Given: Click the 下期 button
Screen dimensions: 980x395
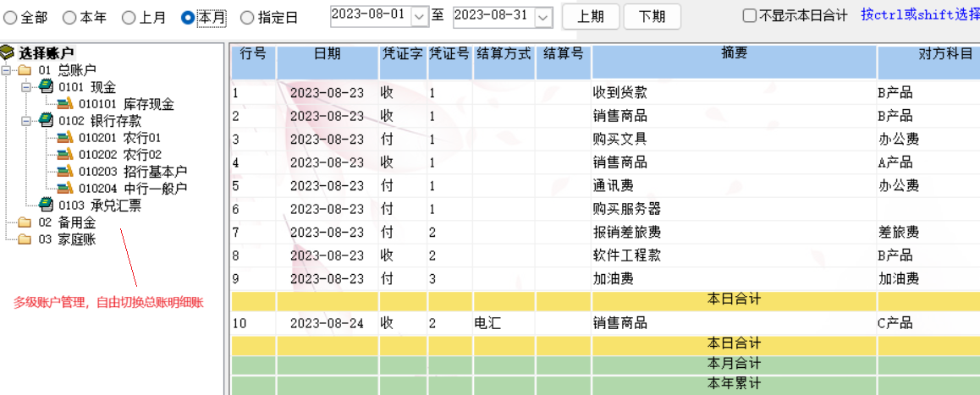Looking at the screenshot, I should [651, 16].
